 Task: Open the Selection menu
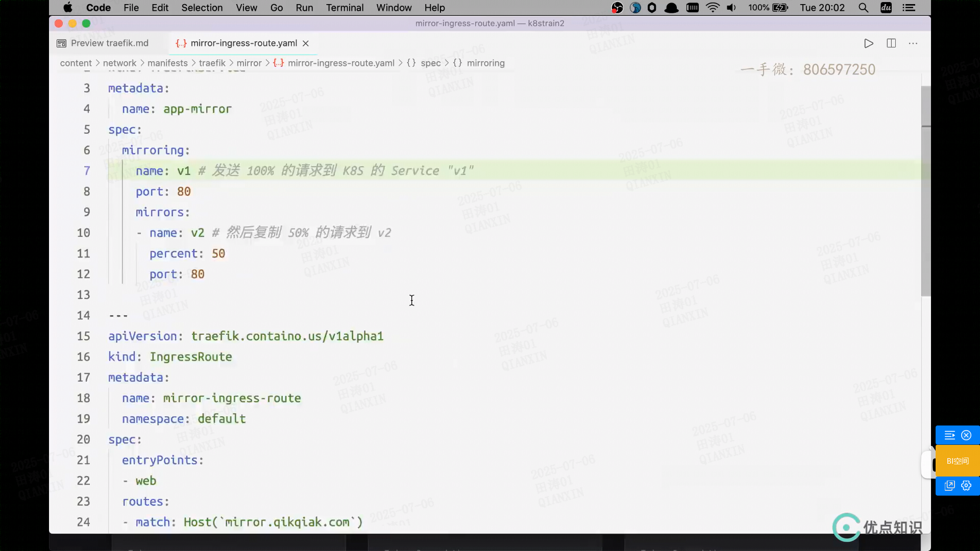(202, 8)
